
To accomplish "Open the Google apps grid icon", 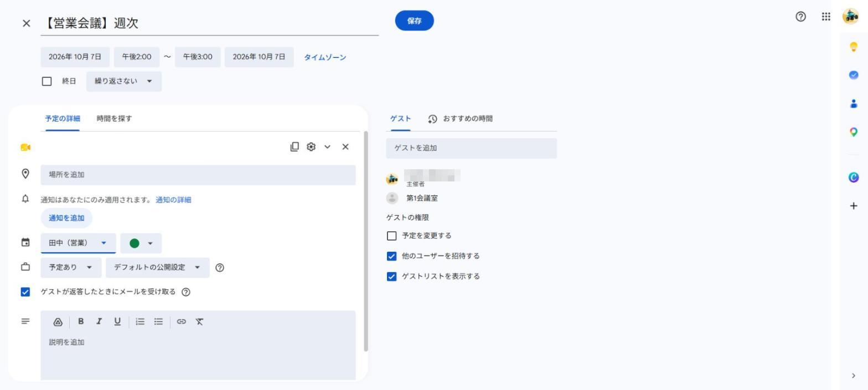I will [x=826, y=17].
